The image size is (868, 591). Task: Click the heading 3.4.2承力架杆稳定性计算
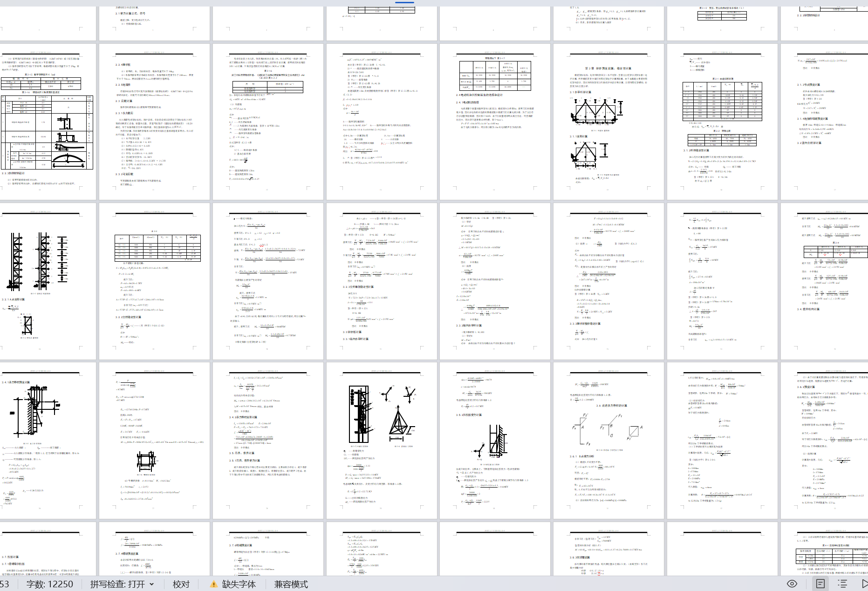pyautogui.click(x=243, y=417)
